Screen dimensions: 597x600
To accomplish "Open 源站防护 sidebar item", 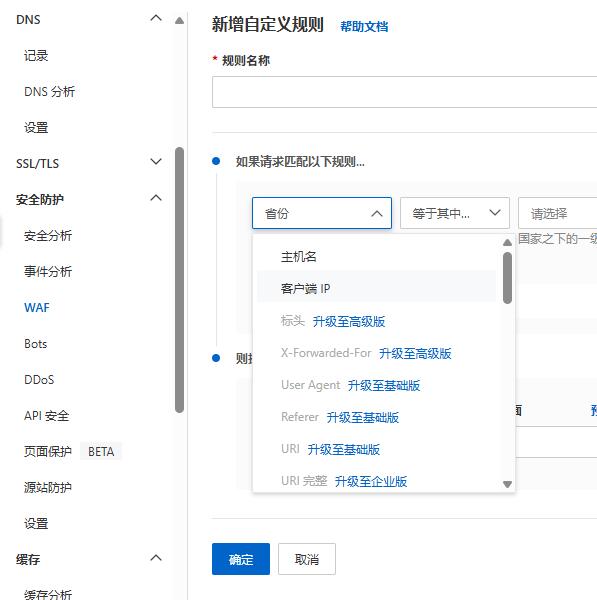I will click(48, 488).
